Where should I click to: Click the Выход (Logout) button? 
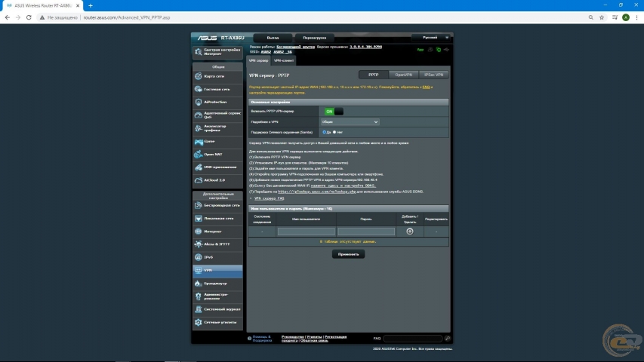click(273, 38)
